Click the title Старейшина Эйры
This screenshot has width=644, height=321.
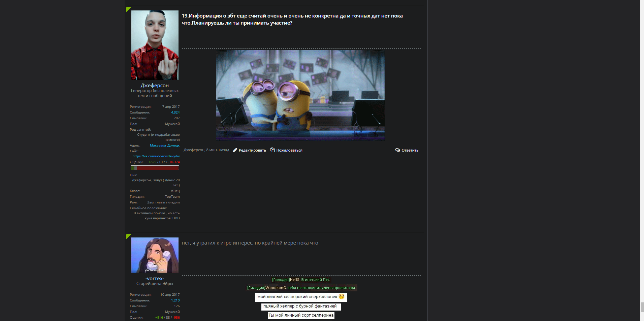tap(155, 284)
